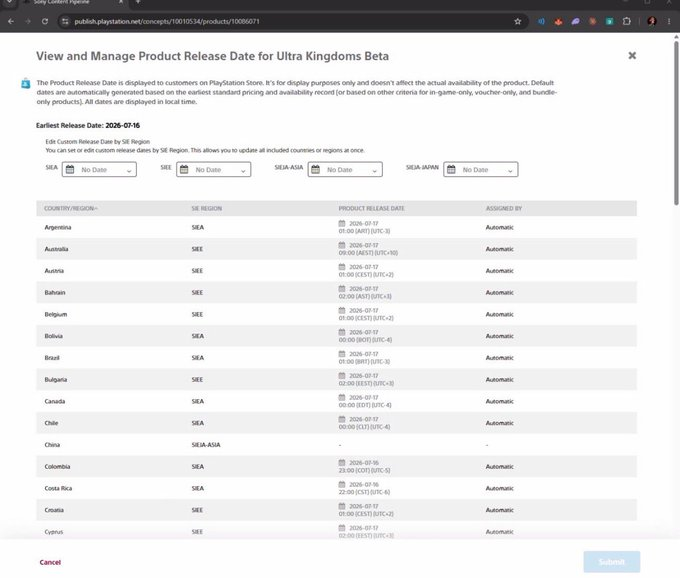Click Costa Rica's date 2026-07-16 22:00 (CST)

[364, 488]
